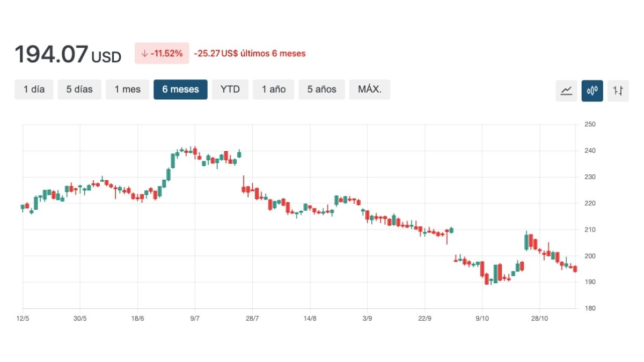Select the 1 día time range

pos(34,90)
